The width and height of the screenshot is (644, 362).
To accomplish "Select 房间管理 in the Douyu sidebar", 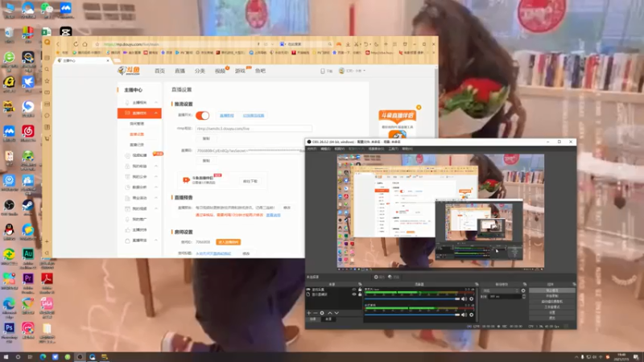I will (137, 124).
